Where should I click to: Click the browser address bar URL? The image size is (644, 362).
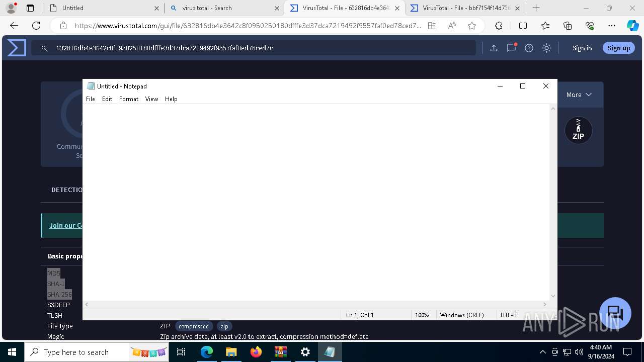click(248, 26)
